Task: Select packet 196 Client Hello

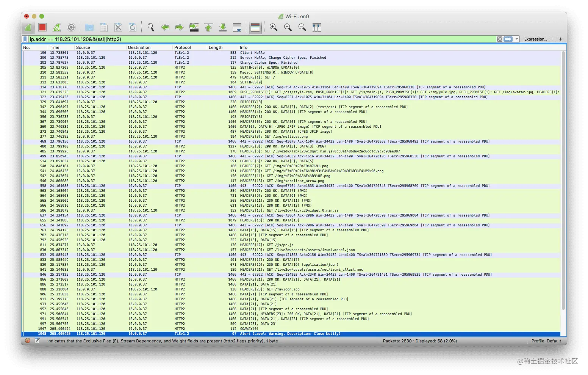Action: pos(291,53)
